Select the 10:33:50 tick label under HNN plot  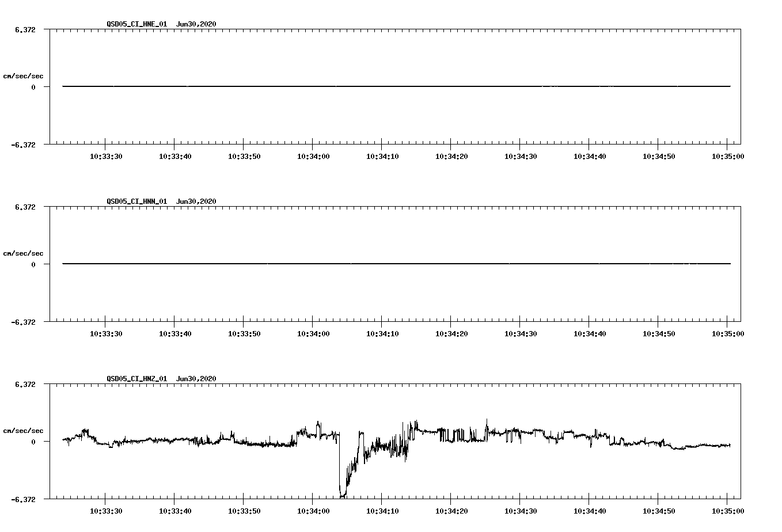coord(244,334)
